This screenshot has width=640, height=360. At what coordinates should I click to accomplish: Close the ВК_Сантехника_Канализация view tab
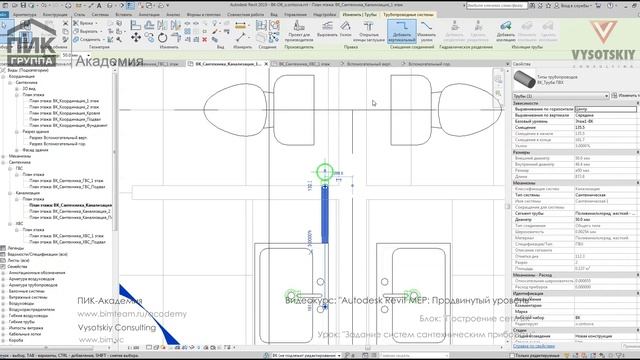click(x=266, y=64)
